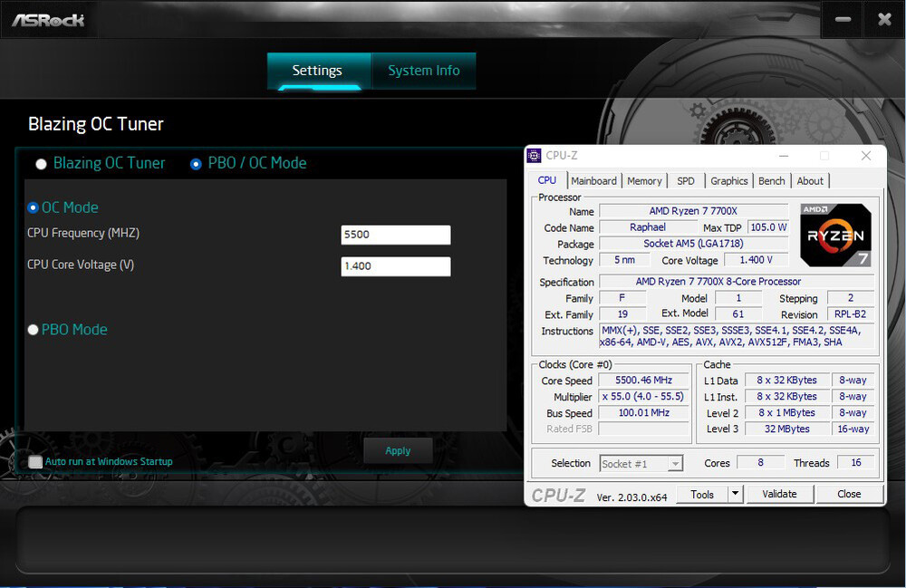Screen dimensions: 906x588
Task: Select the Blazing OC Tuner radio option
Action: point(41,164)
